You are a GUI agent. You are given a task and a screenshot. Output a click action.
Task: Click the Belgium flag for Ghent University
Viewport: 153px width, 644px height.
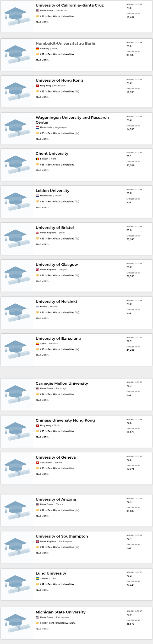coord(38,159)
